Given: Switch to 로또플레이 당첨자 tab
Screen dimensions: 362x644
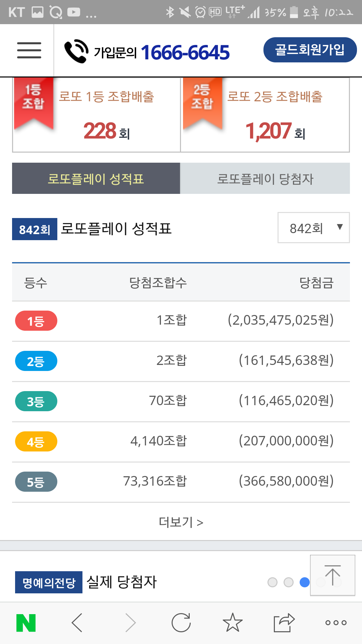Looking at the screenshot, I should pyautogui.click(x=265, y=178).
